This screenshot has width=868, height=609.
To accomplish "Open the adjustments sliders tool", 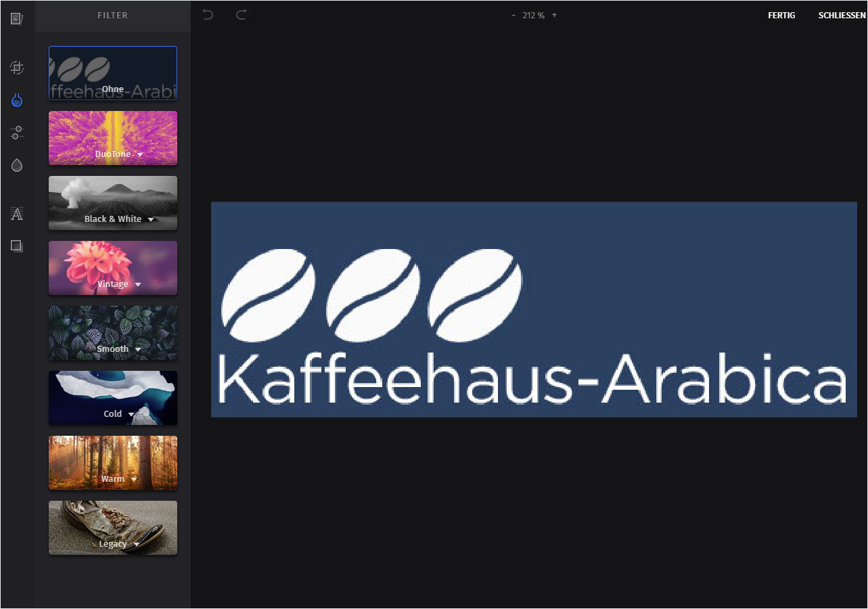I will (x=17, y=133).
